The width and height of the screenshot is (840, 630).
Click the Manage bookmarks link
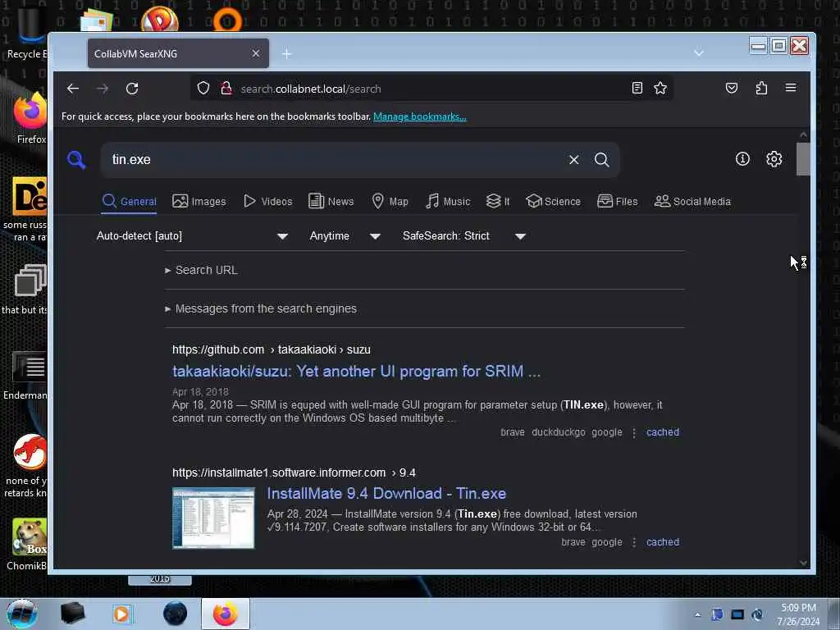419,116
